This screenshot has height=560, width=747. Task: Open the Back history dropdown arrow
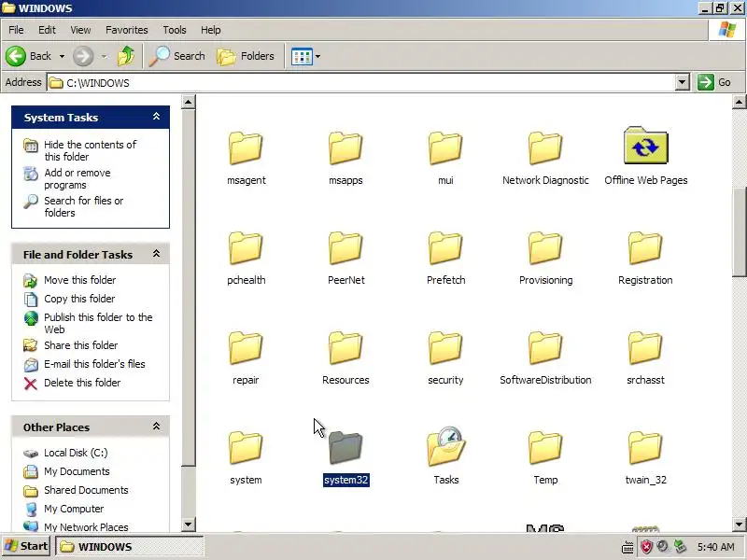(x=62, y=57)
